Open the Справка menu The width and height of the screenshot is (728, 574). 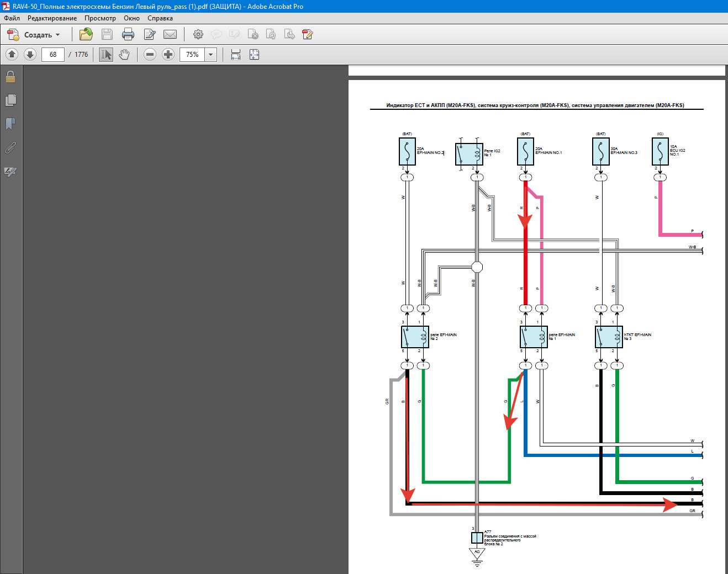[x=160, y=18]
